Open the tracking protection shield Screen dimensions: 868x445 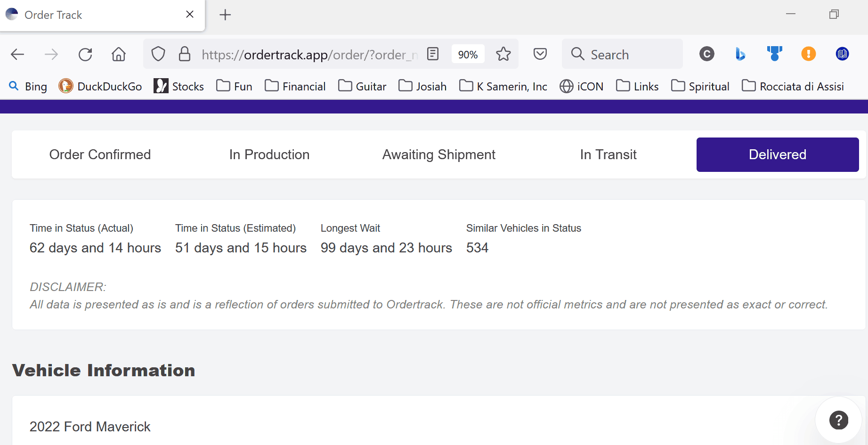point(158,54)
